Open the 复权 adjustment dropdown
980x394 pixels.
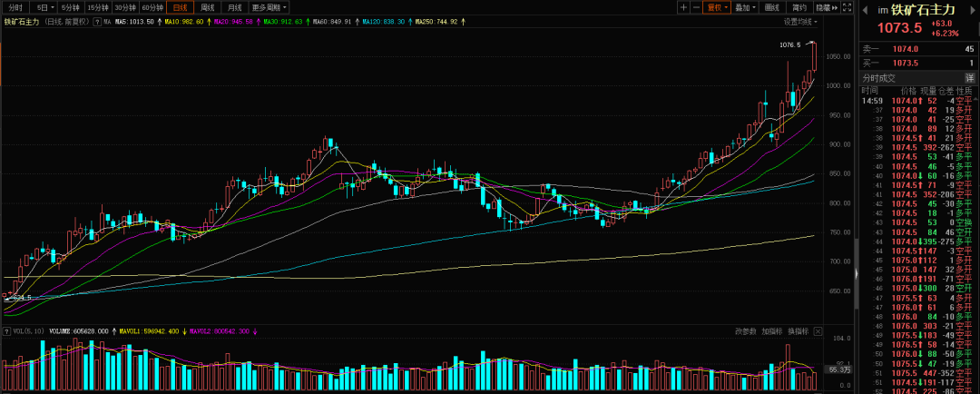click(x=716, y=7)
